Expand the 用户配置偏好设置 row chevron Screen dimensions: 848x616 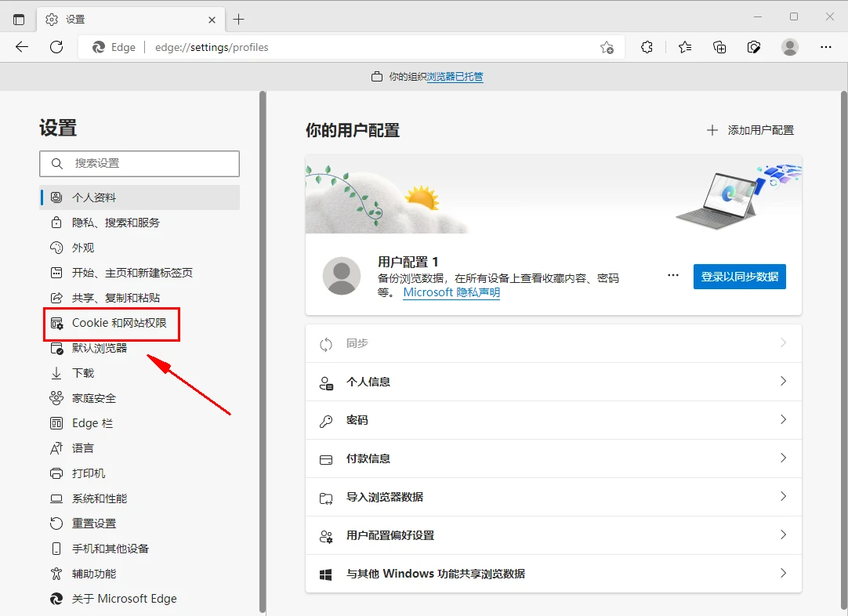click(783, 534)
